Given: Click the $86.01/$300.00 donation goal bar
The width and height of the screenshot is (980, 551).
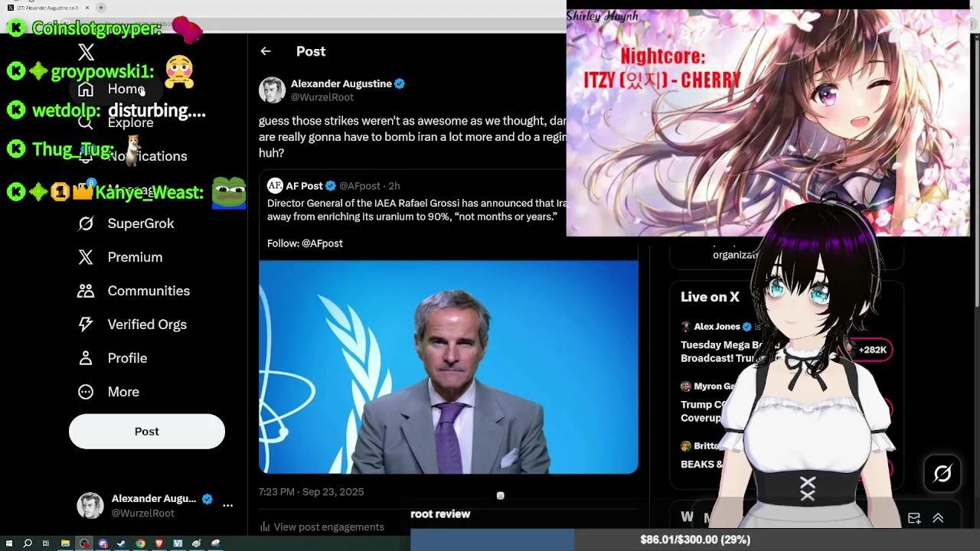Looking at the screenshot, I should [x=695, y=540].
